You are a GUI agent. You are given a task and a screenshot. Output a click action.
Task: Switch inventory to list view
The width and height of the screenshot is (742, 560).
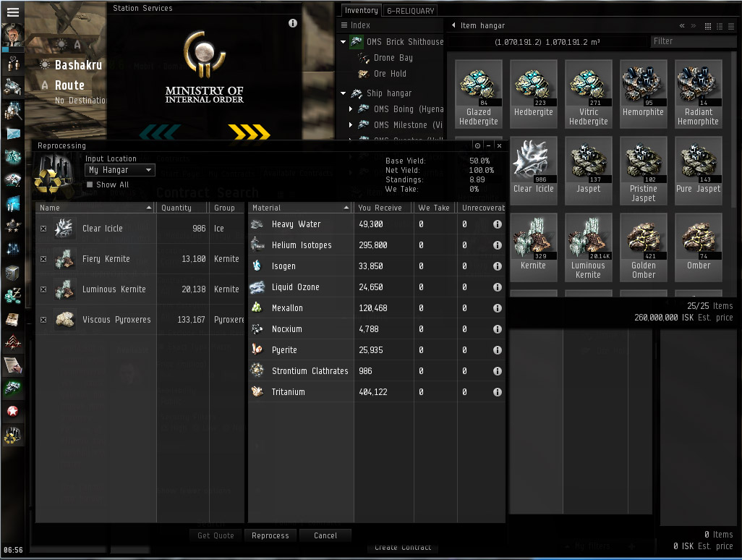click(731, 27)
